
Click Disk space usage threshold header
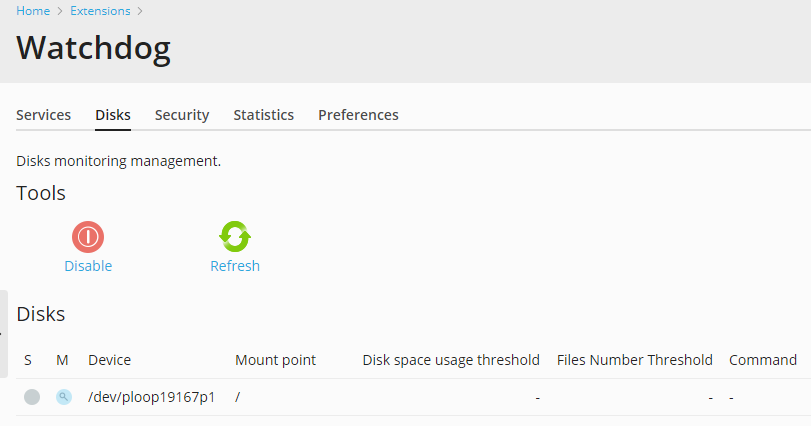tap(451, 360)
